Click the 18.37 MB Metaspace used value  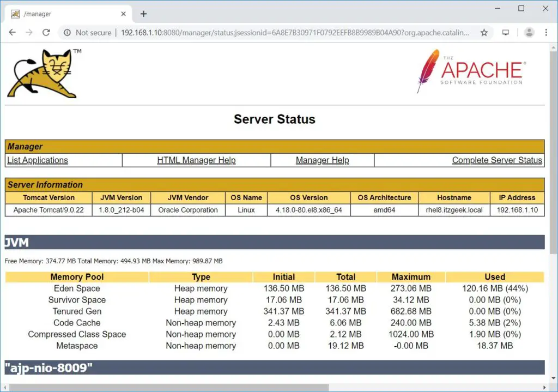tap(495, 346)
